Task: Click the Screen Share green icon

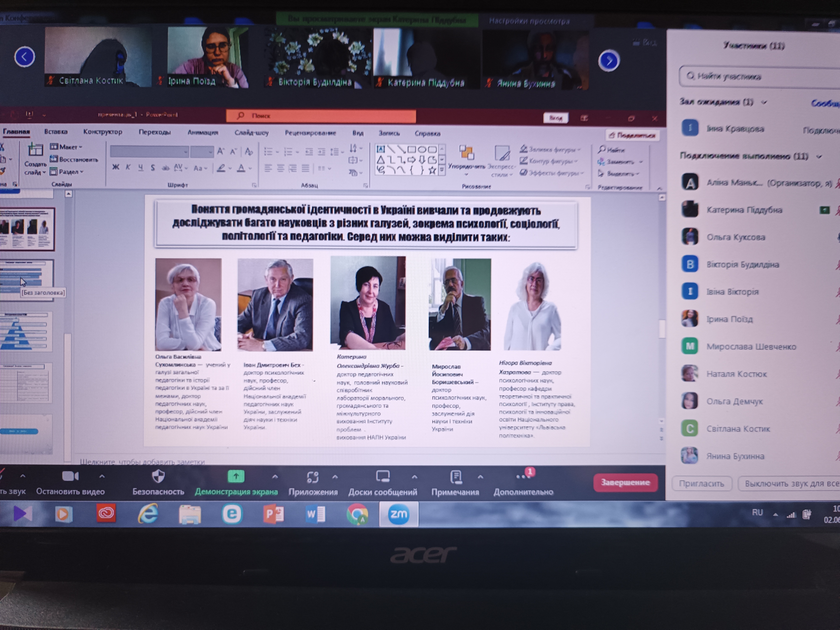Action: pos(236,476)
